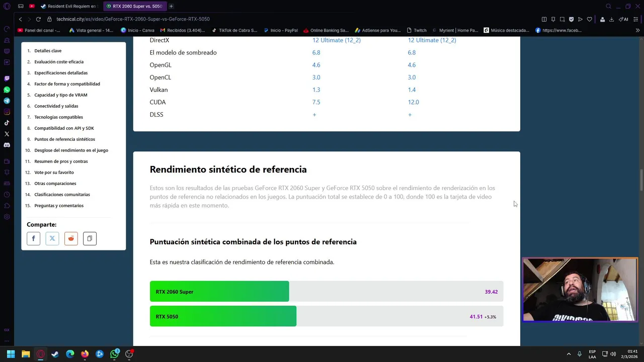Open the Opera GX main menu logo
The image size is (644, 362).
point(7,6)
